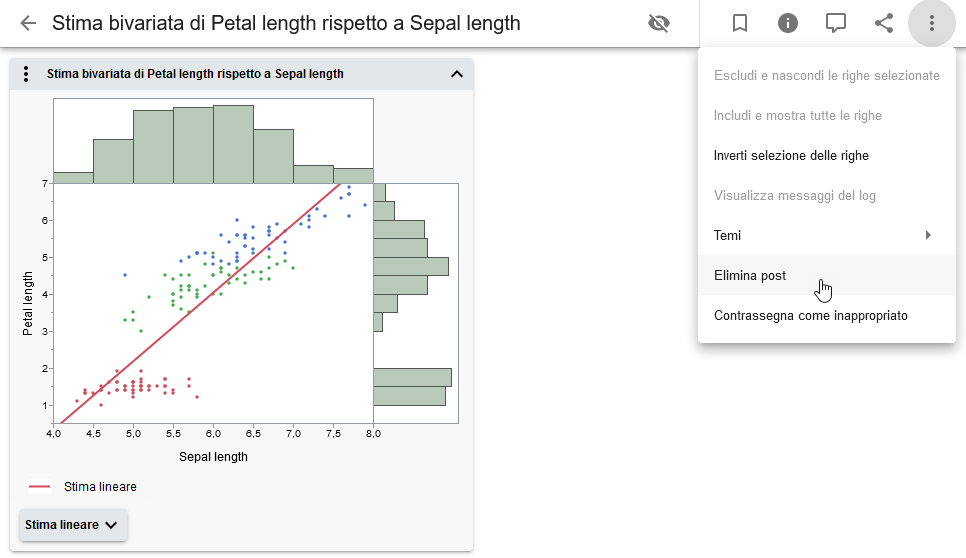Click the Sepal length axis label

click(213, 457)
